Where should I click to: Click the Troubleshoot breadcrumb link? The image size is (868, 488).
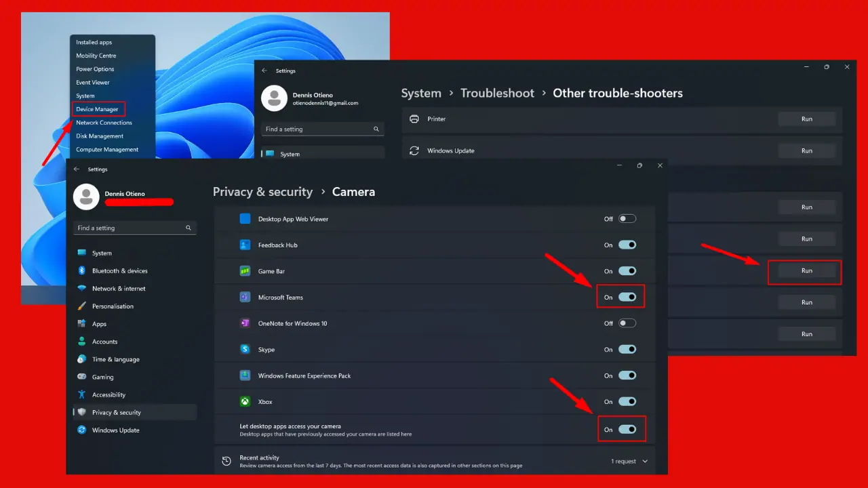click(x=497, y=93)
